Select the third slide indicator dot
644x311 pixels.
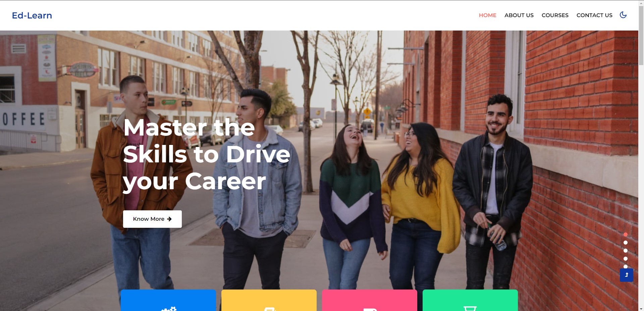[626, 251]
